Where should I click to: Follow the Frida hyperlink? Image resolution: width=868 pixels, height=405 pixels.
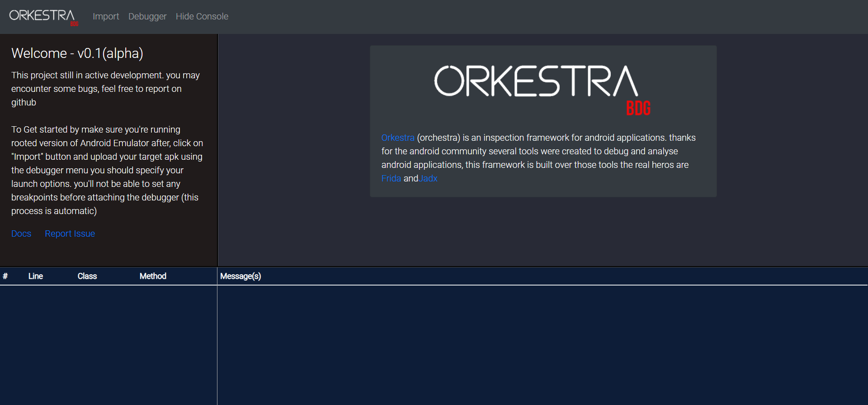click(x=391, y=178)
